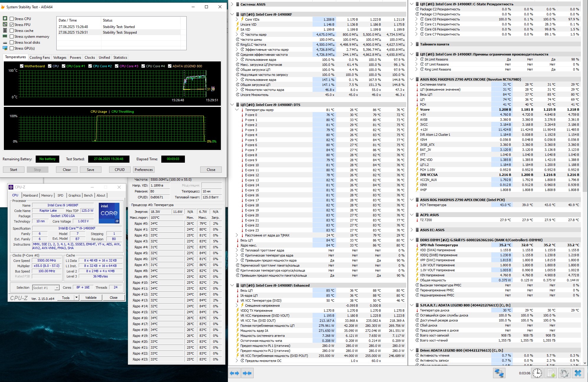588x382 pixels.
Task: Switch to the Cooling Fans tab
Action: (40, 58)
